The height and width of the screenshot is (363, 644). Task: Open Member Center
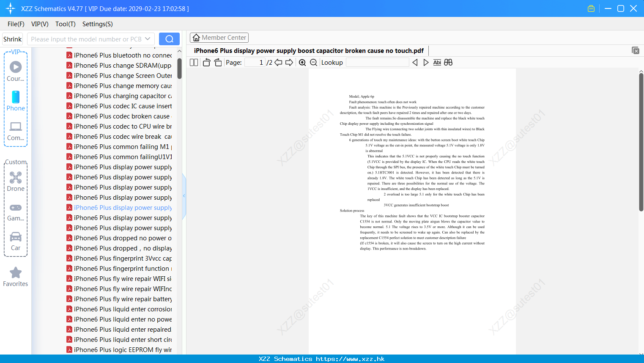(219, 38)
